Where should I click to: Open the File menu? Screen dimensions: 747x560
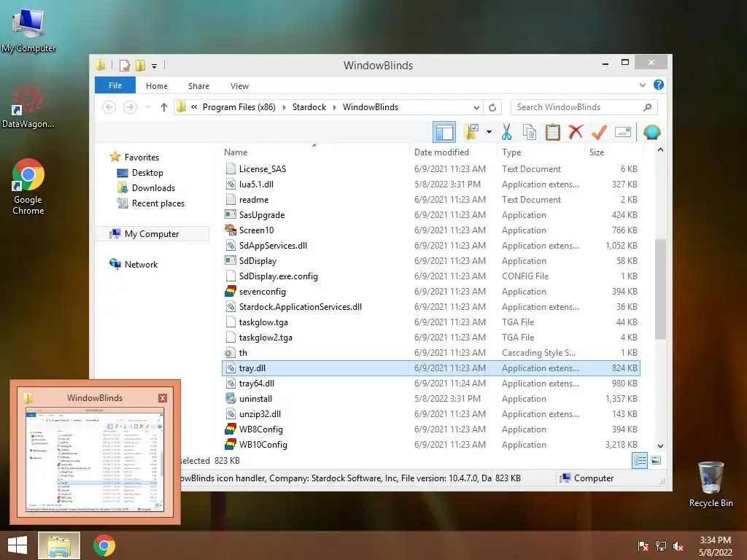[x=115, y=85]
